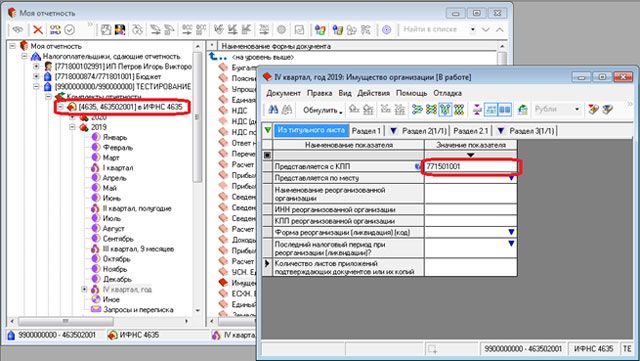Select 'Запросы и переписка' tree item
Screen dimensions: 640x361
tap(138, 310)
